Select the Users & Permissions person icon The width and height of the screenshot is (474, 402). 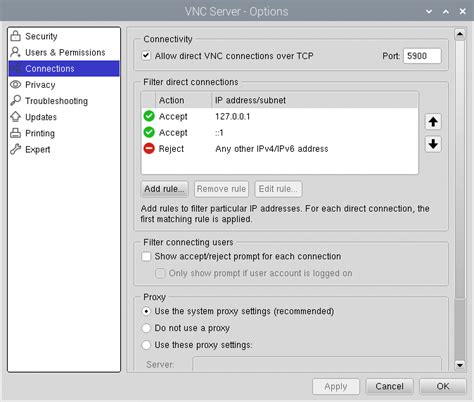pyautogui.click(x=15, y=52)
